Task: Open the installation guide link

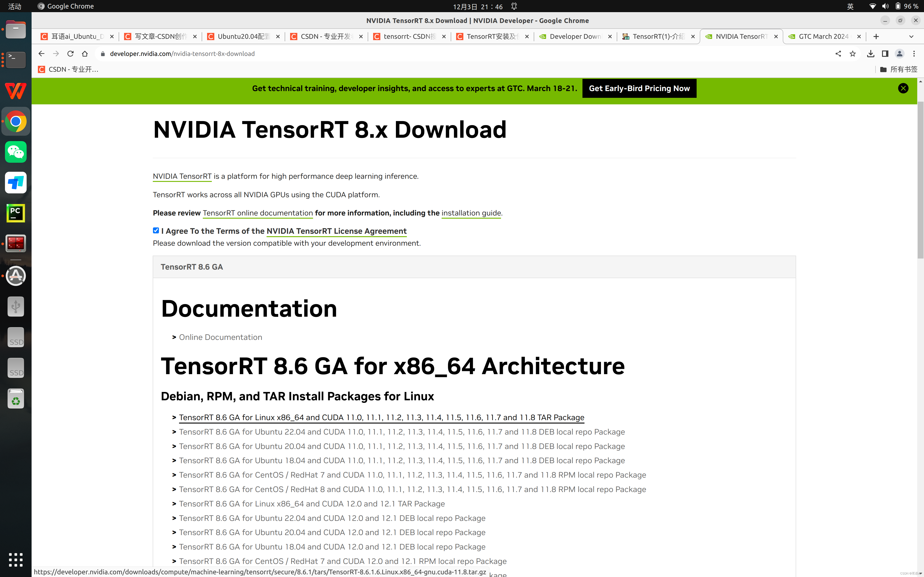Action: pyautogui.click(x=471, y=213)
